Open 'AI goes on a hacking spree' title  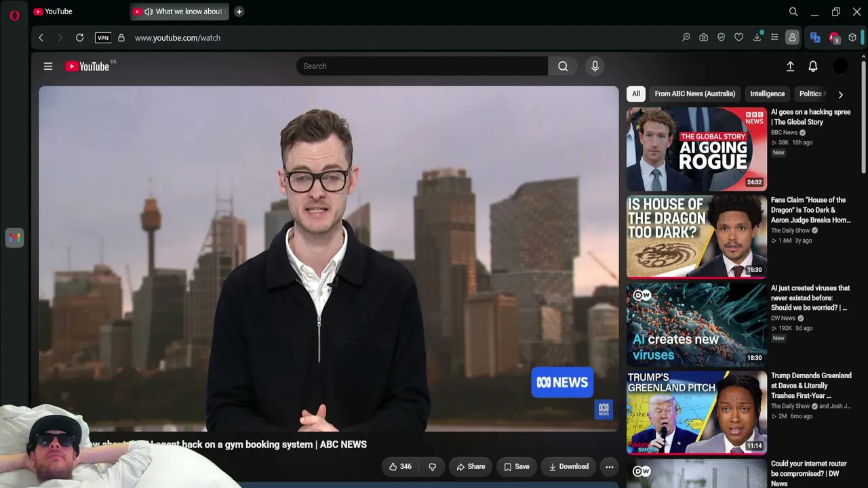[810, 117]
